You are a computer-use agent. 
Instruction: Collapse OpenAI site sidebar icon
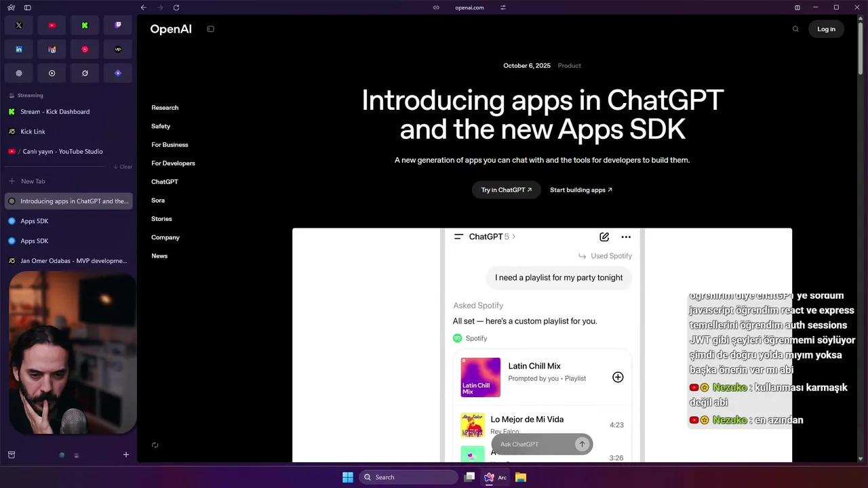210,29
